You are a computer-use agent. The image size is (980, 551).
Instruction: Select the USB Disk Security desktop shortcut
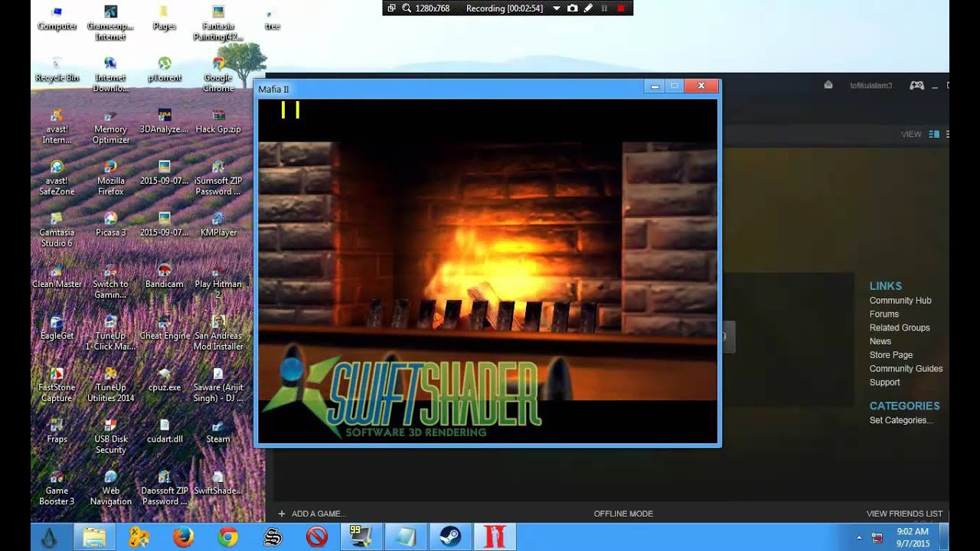coord(111,436)
